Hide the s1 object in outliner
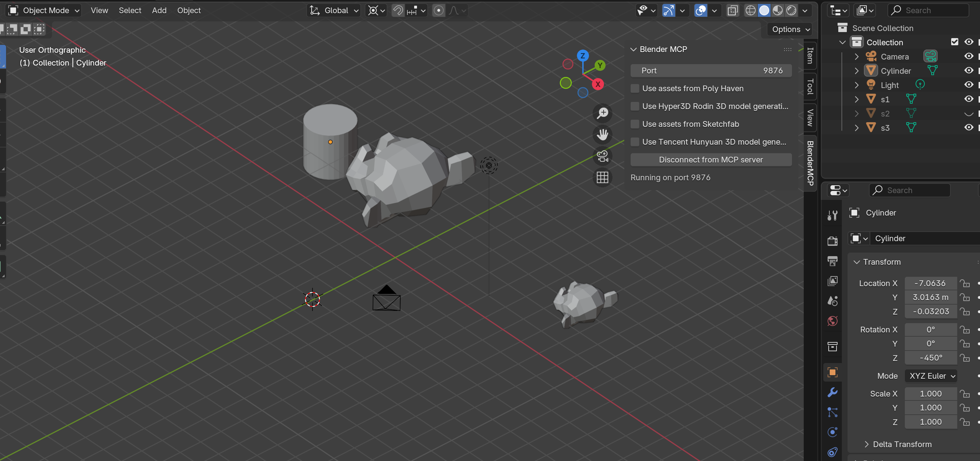The image size is (980, 461). (x=969, y=99)
